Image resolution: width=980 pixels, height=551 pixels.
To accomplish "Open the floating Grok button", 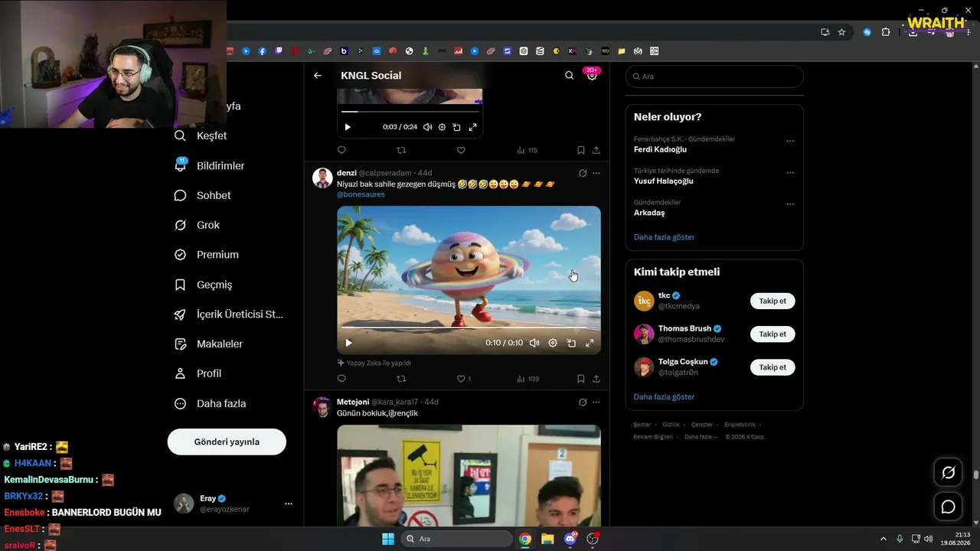I will click(948, 472).
